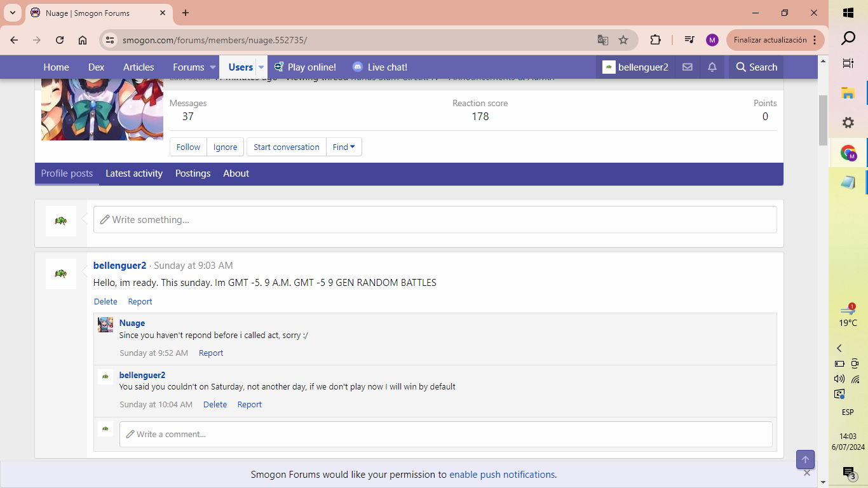Click the Google Translate icon in address bar
868x488 pixels.
pyautogui.click(x=602, y=40)
